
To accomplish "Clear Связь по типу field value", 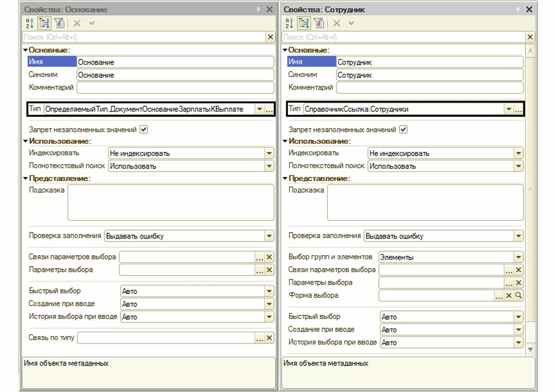I will click(x=269, y=338).
